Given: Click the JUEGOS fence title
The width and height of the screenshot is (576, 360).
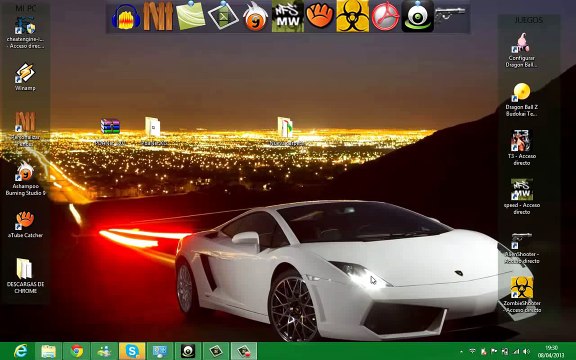Looking at the screenshot, I should pyautogui.click(x=529, y=20).
